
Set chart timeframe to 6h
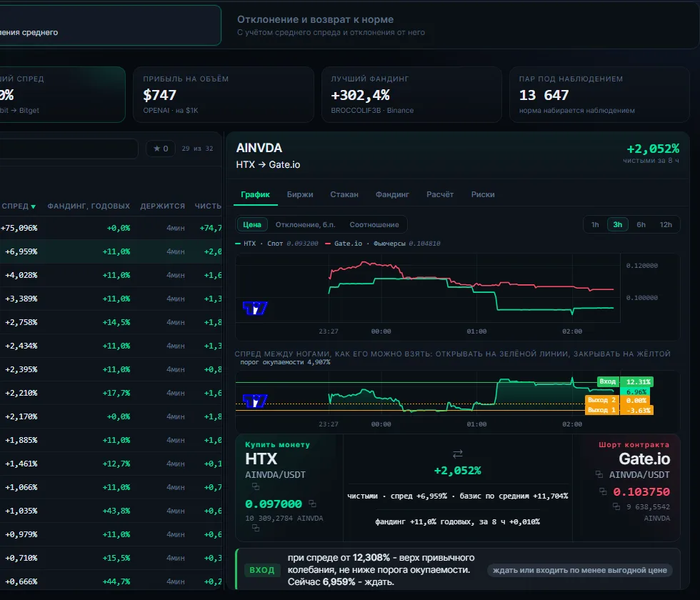coord(641,224)
